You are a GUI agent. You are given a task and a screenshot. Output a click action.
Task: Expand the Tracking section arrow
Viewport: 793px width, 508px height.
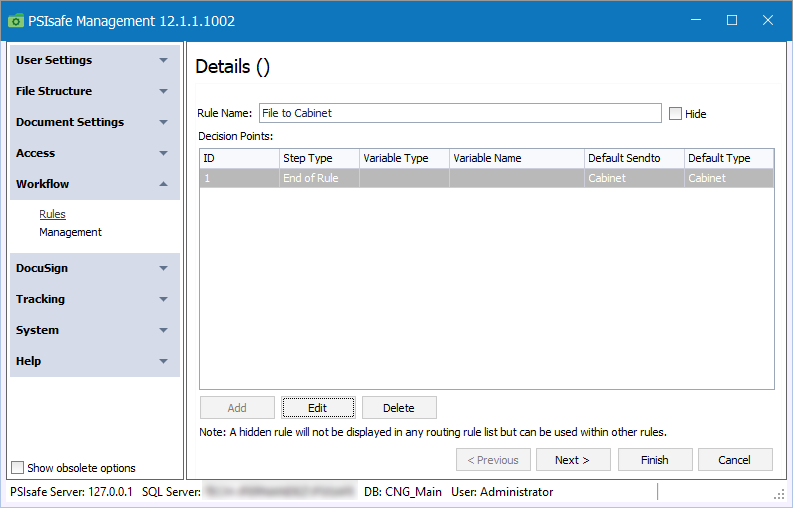163,299
